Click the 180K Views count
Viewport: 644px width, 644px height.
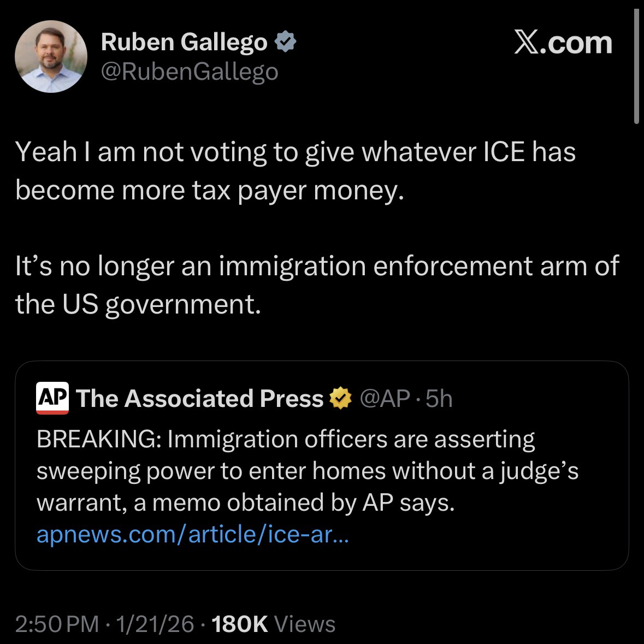(x=273, y=624)
